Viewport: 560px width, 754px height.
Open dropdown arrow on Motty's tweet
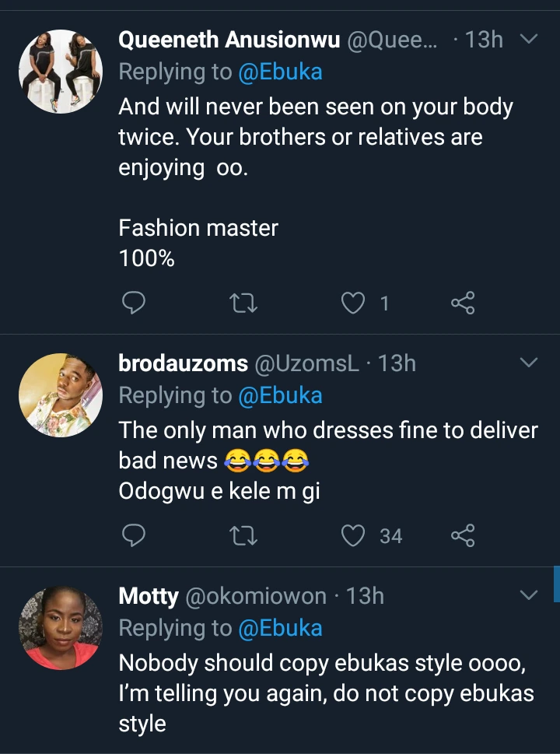pos(528,595)
